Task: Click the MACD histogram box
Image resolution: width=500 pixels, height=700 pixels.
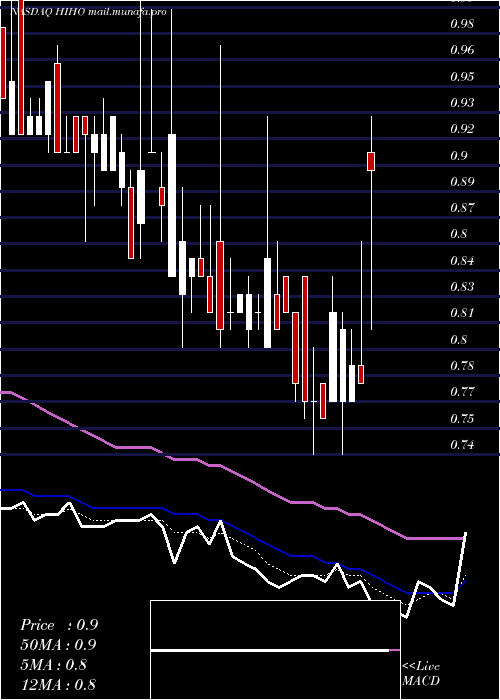Action: tap(275, 650)
